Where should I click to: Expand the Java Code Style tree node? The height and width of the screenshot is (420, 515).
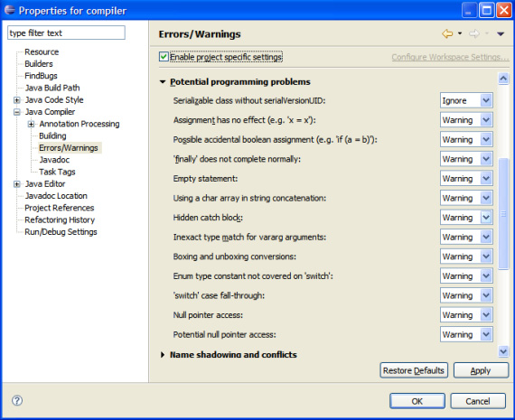click(x=17, y=100)
